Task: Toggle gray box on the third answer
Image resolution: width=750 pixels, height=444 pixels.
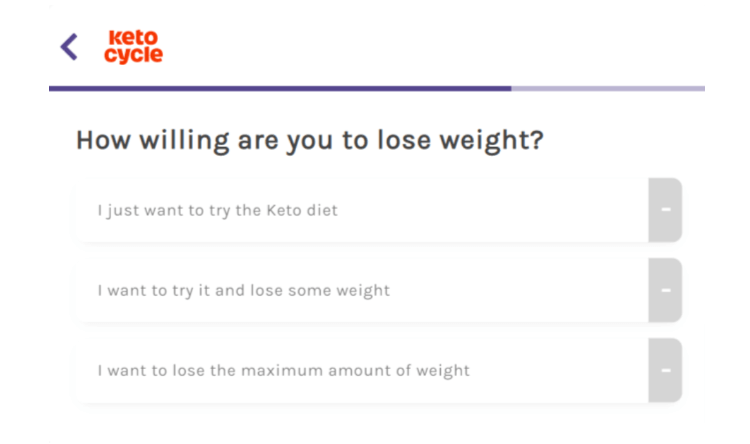Action: click(x=665, y=370)
